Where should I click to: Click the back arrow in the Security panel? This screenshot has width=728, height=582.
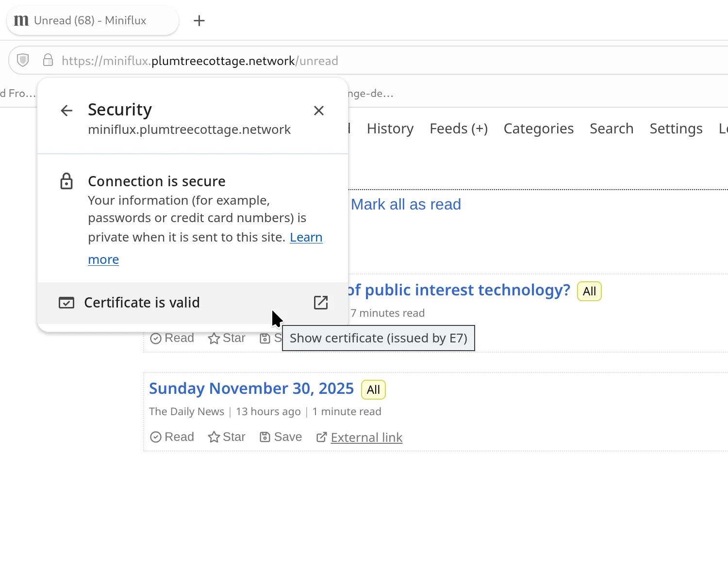pos(66,110)
